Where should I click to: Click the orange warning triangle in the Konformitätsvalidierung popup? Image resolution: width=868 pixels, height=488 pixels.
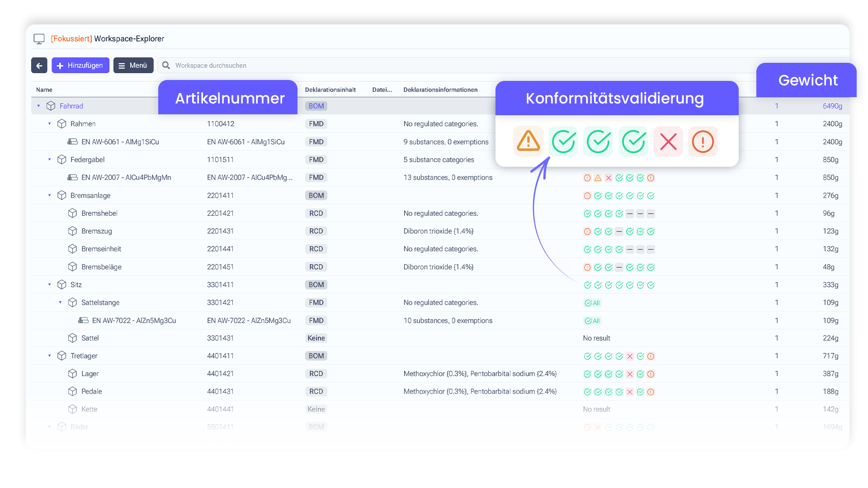[528, 141]
